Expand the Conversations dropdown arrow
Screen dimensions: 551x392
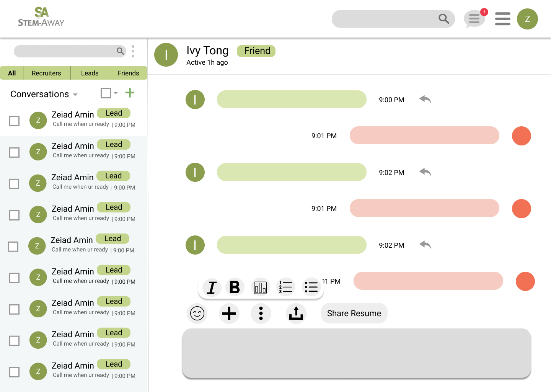(75, 95)
